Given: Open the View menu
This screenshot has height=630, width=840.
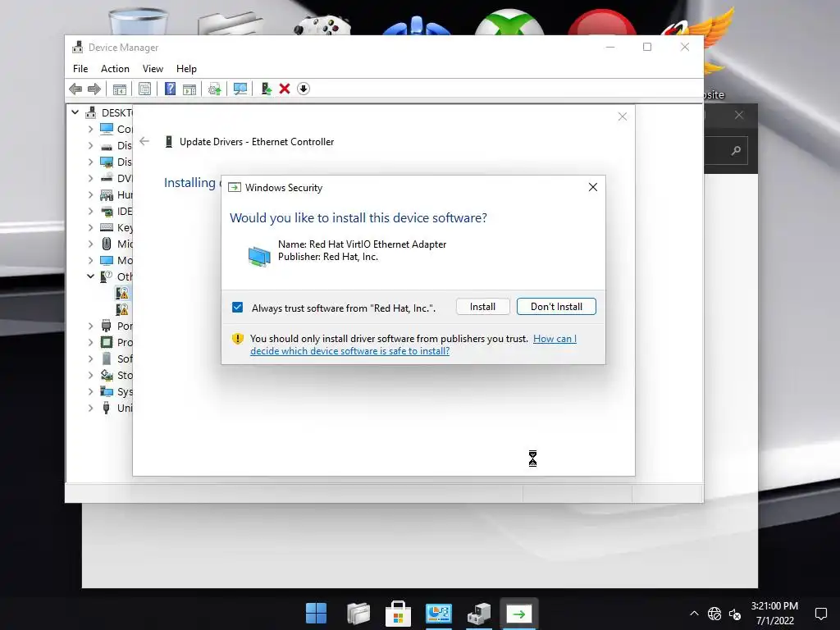Looking at the screenshot, I should (153, 69).
